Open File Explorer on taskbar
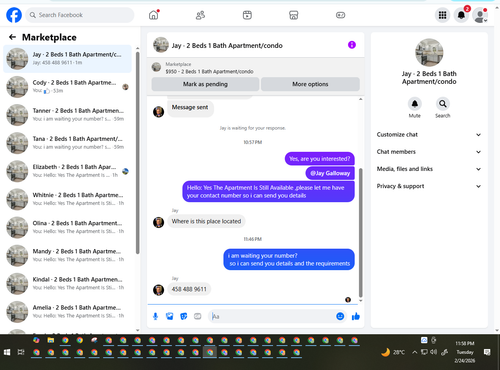The image size is (500, 370). point(51,340)
